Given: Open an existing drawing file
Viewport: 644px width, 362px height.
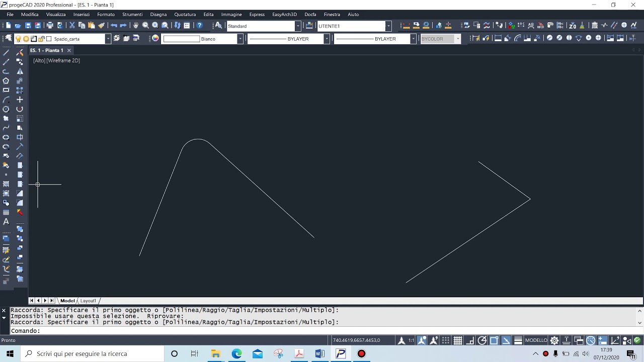Looking at the screenshot, I should click(x=18, y=25).
